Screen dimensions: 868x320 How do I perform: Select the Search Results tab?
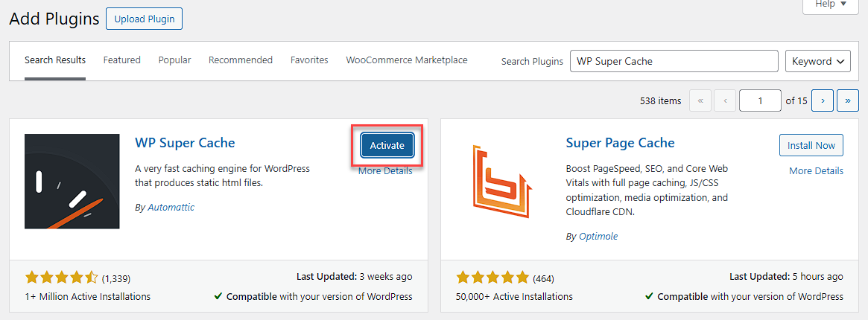click(x=55, y=60)
